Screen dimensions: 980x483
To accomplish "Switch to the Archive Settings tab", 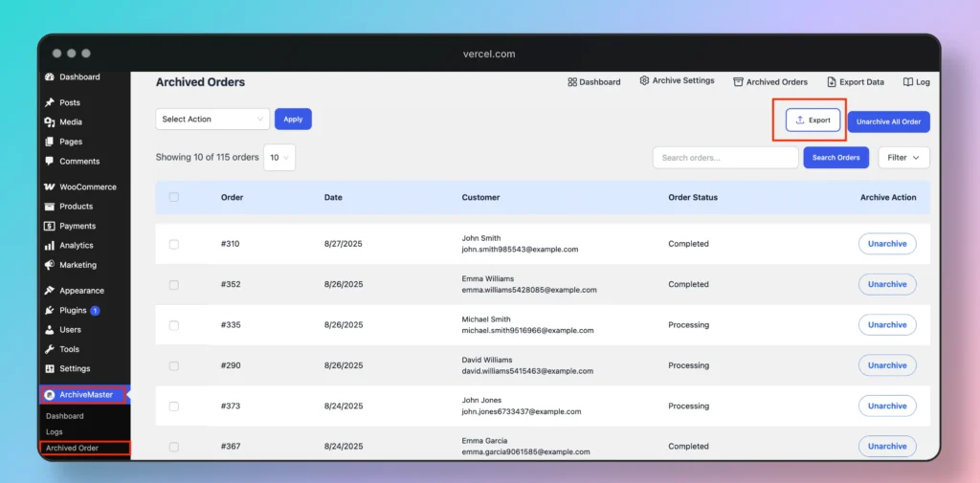I will coord(677,80).
